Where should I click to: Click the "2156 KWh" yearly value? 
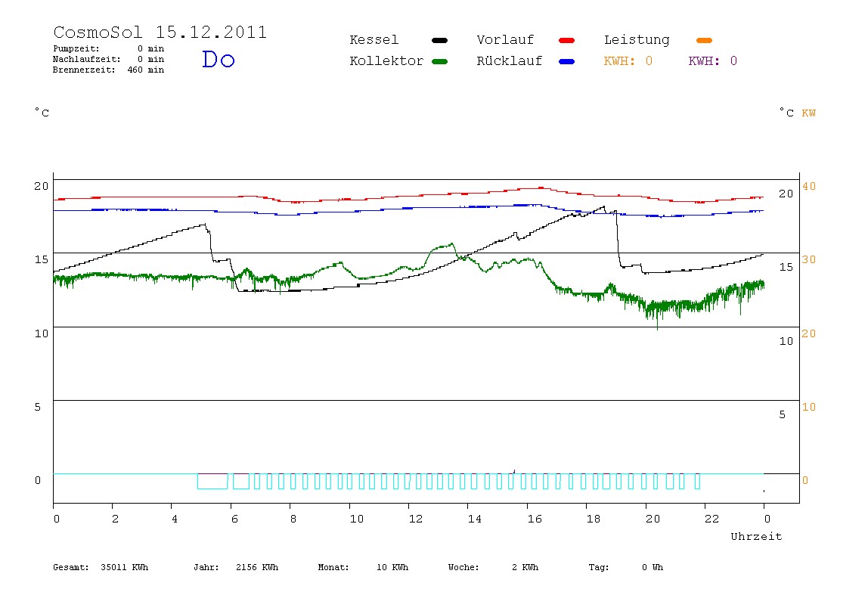(x=257, y=567)
